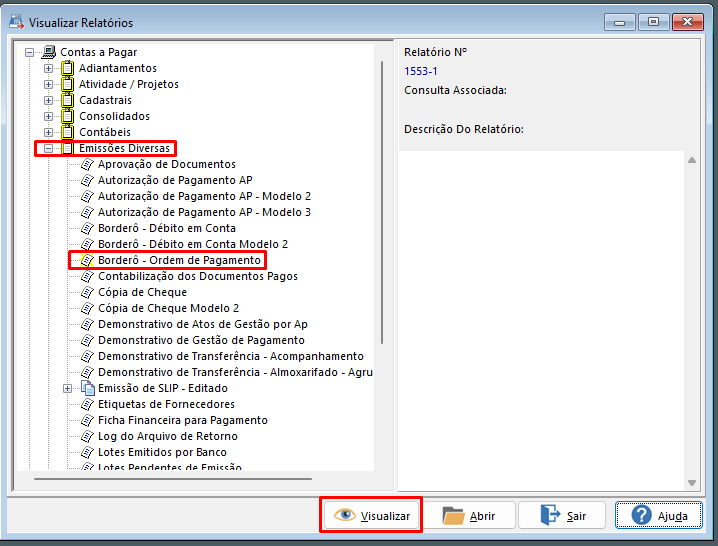Click the Cópia de Cheque Modelo 2 icon

[87, 308]
